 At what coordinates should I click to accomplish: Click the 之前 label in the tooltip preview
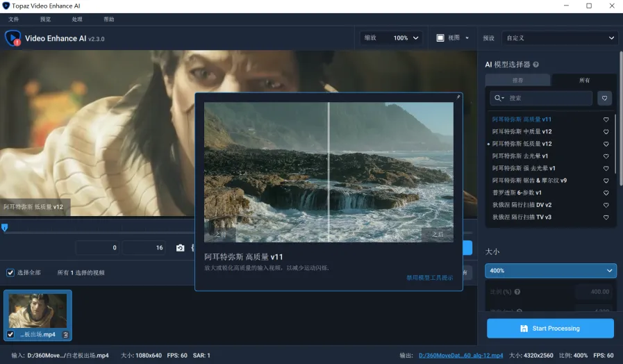coord(220,235)
